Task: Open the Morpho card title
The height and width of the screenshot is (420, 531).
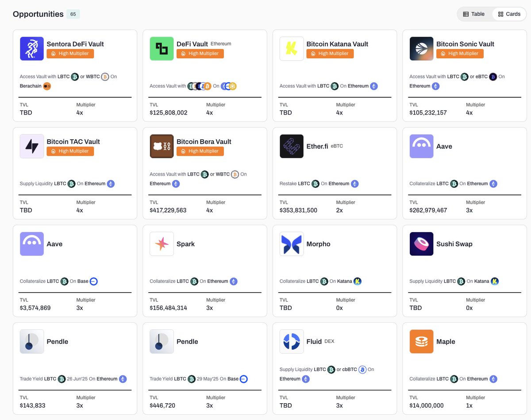Action: pos(319,244)
